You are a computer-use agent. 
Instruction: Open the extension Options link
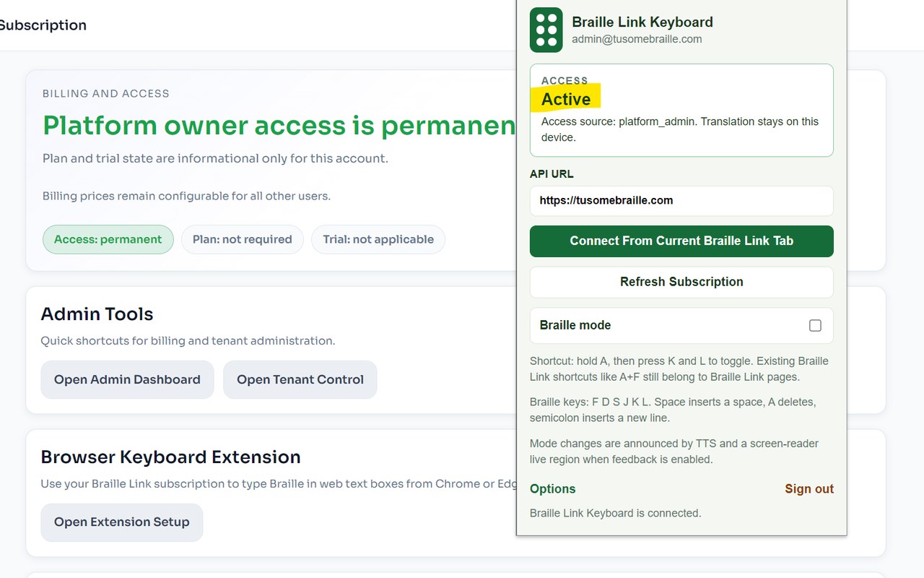tap(552, 489)
